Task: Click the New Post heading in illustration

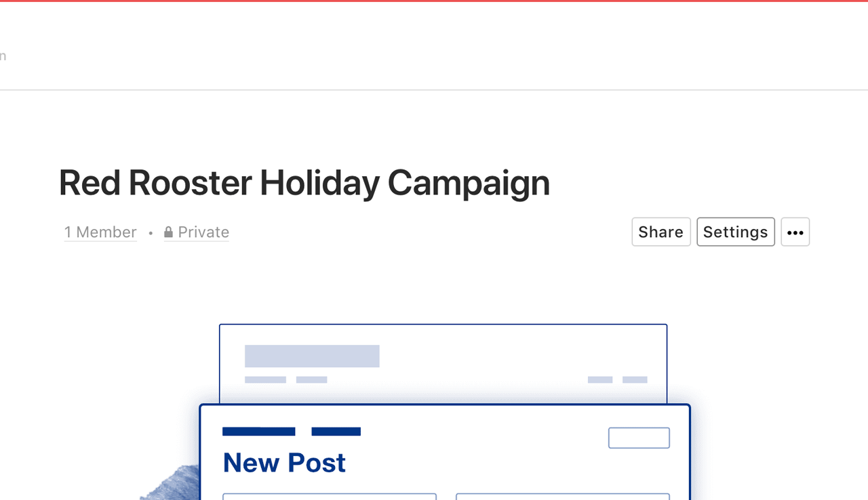Action: pos(284,463)
